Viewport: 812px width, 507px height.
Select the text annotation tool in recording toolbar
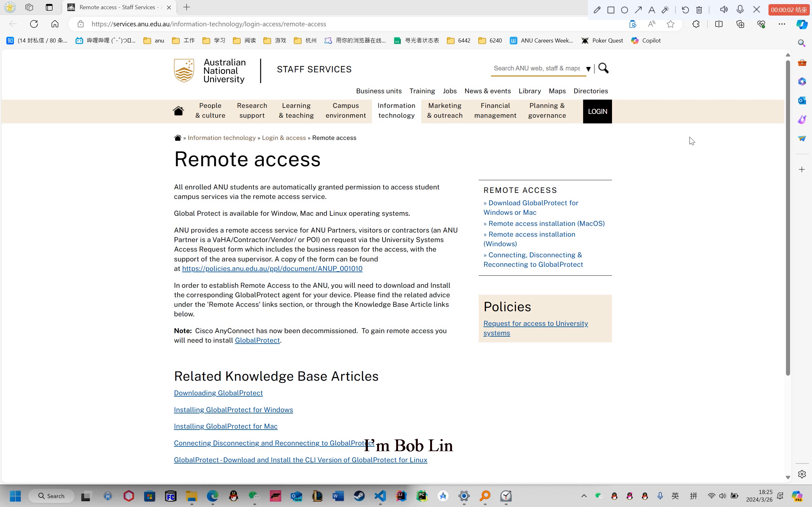pos(651,10)
